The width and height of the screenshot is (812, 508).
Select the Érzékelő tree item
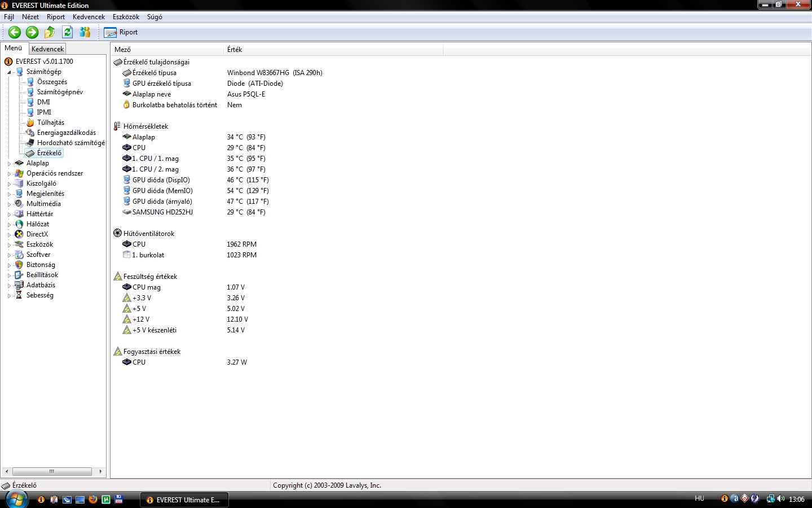[50, 153]
